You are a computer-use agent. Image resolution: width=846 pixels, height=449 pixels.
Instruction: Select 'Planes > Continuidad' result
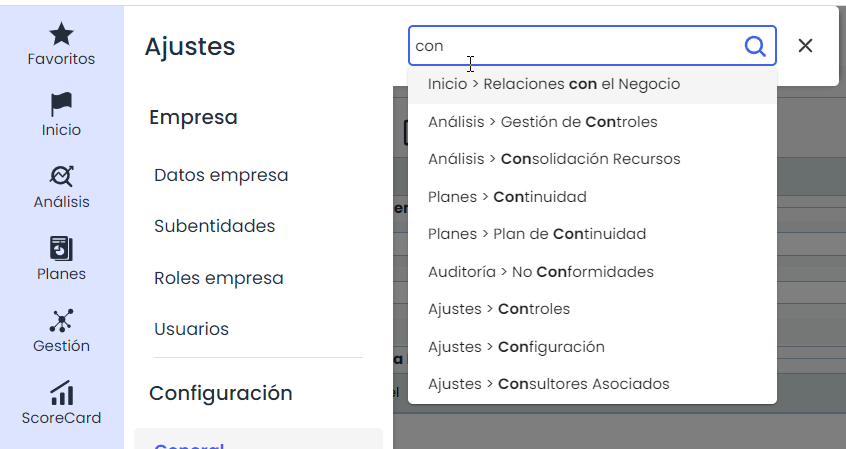tap(507, 197)
